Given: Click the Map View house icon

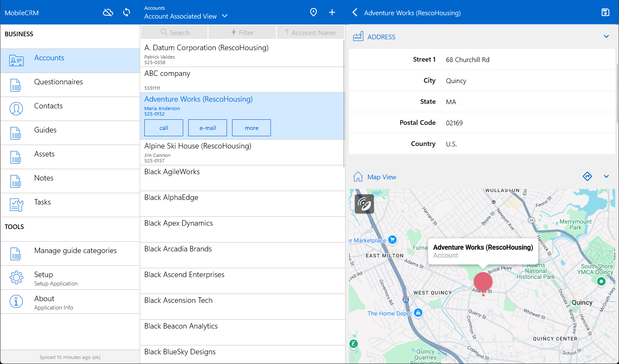Looking at the screenshot, I should 358,177.
